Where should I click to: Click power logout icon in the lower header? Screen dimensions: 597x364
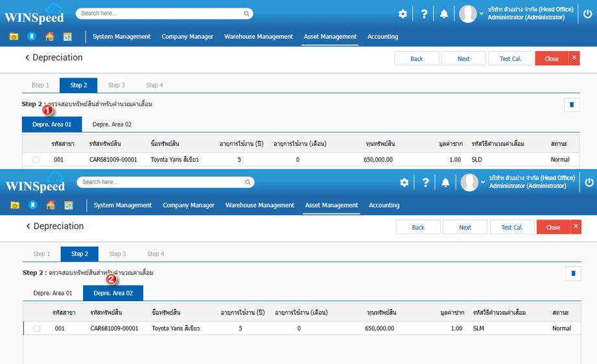pos(589,183)
